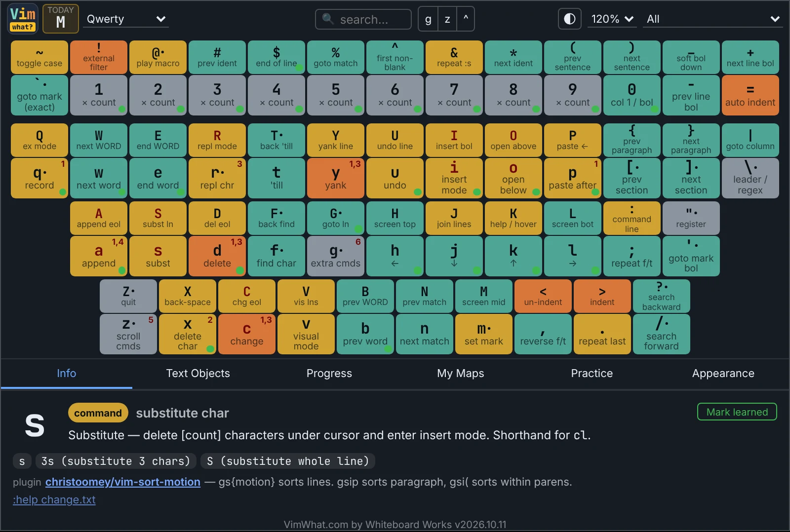This screenshot has height=532, width=790.
Task: Toggle the z prefix key filter
Action: pos(447,19)
